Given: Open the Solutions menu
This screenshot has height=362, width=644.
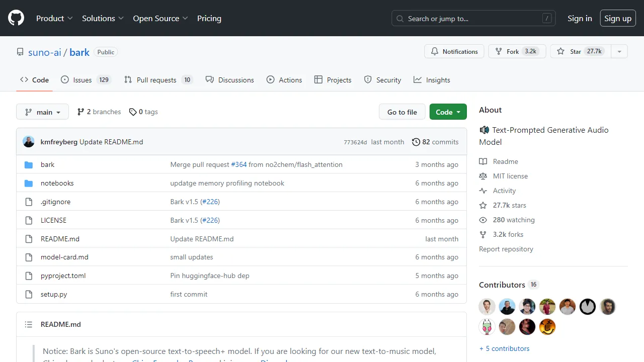Looking at the screenshot, I should click(103, 18).
